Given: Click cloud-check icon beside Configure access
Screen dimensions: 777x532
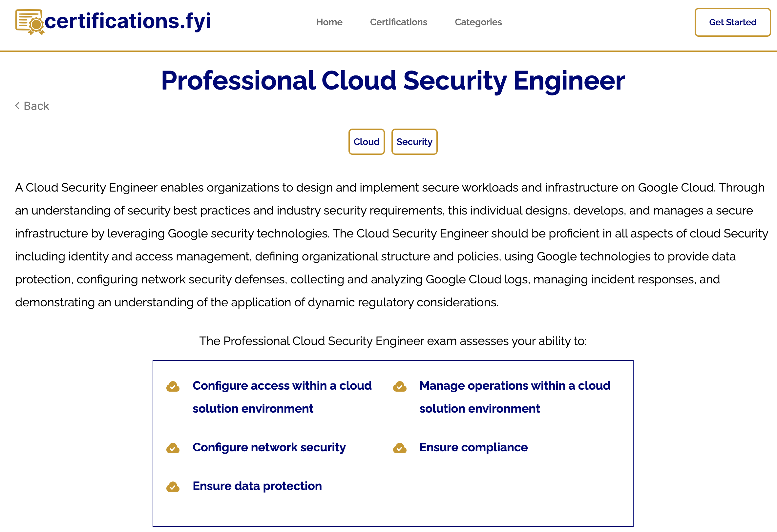Looking at the screenshot, I should coord(173,387).
